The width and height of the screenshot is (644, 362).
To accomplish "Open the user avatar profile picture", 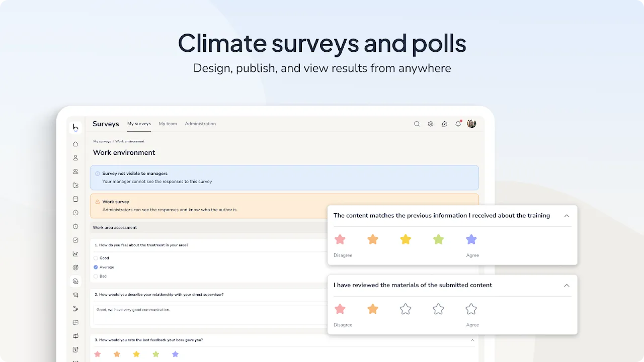I will (471, 124).
